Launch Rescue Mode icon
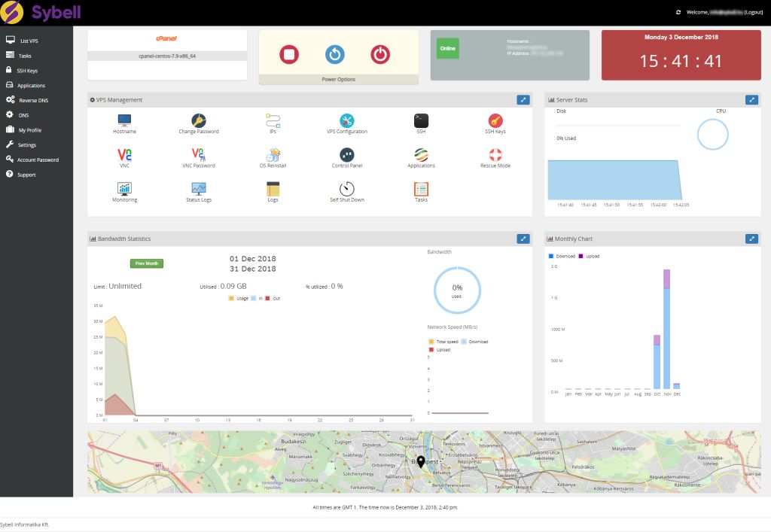Viewport: 771px width, 532px height. coord(495,154)
